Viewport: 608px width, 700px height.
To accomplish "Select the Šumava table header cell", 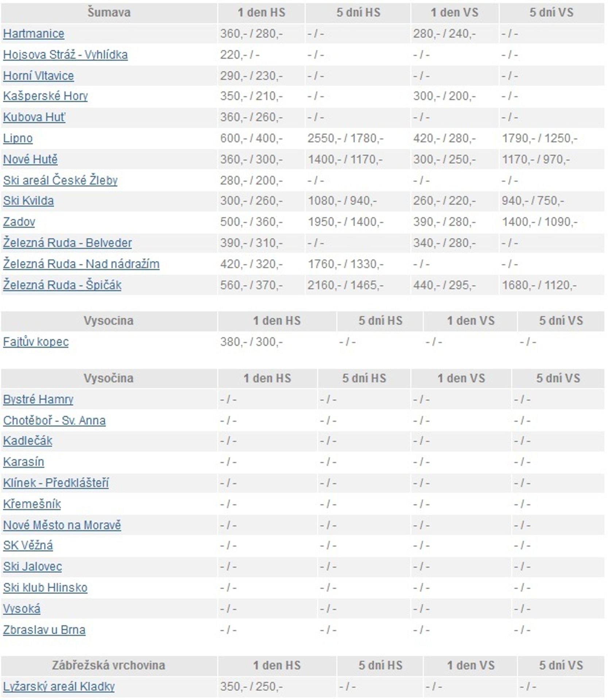I will [x=109, y=13].
